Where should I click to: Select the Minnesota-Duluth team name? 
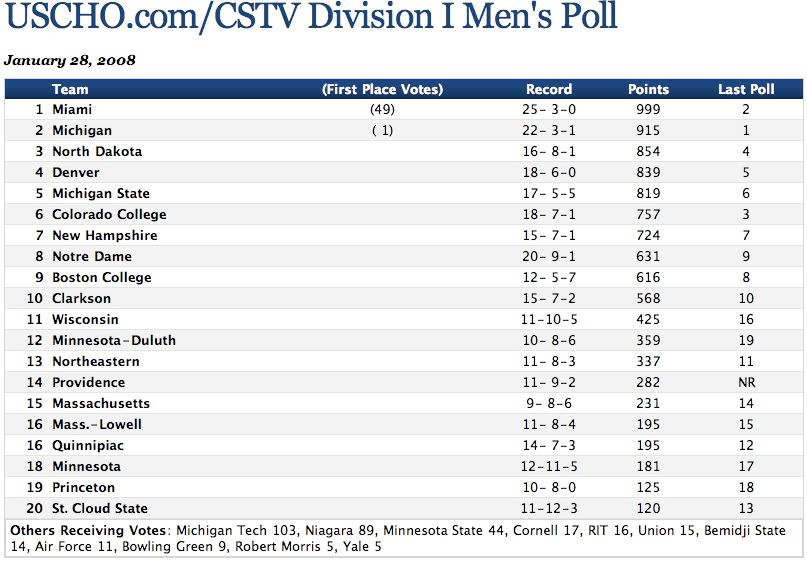114,340
